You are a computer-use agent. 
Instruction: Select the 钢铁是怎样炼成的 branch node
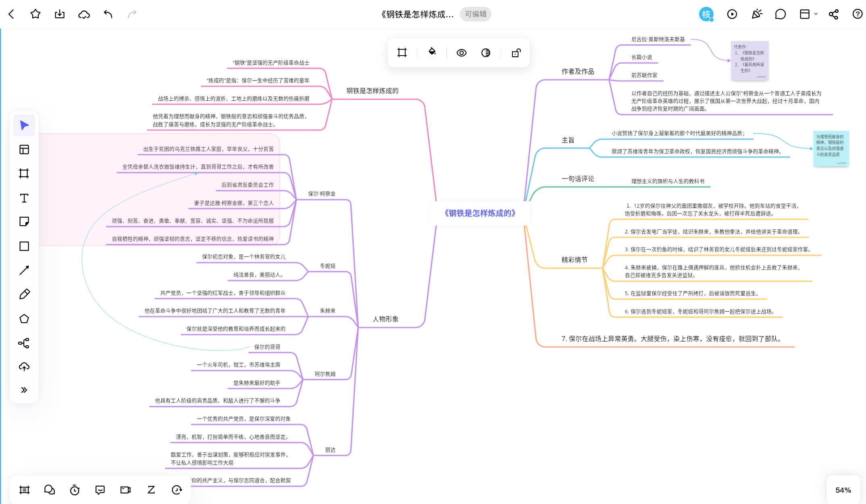[x=373, y=91]
